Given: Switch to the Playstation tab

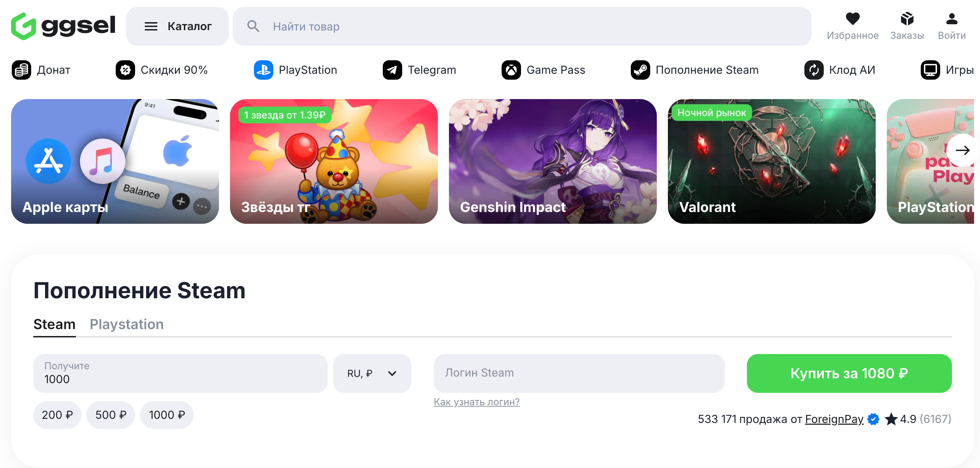Looking at the screenshot, I should click(x=127, y=324).
